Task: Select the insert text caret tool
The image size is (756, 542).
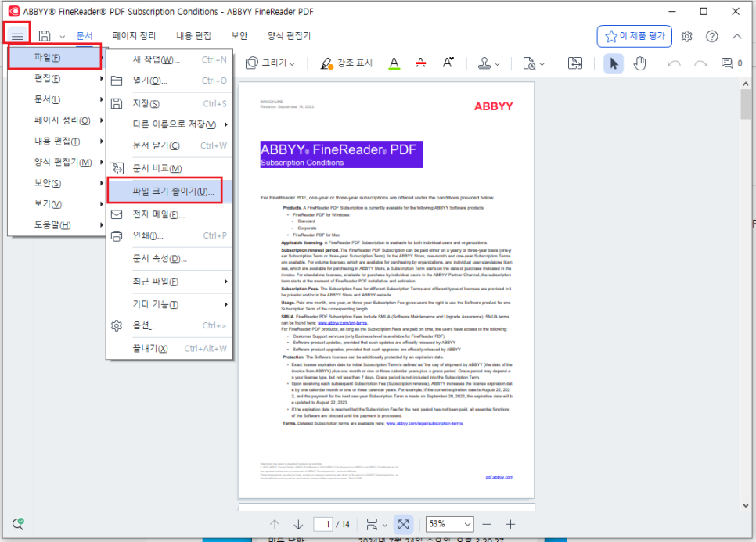Action: click(x=448, y=63)
